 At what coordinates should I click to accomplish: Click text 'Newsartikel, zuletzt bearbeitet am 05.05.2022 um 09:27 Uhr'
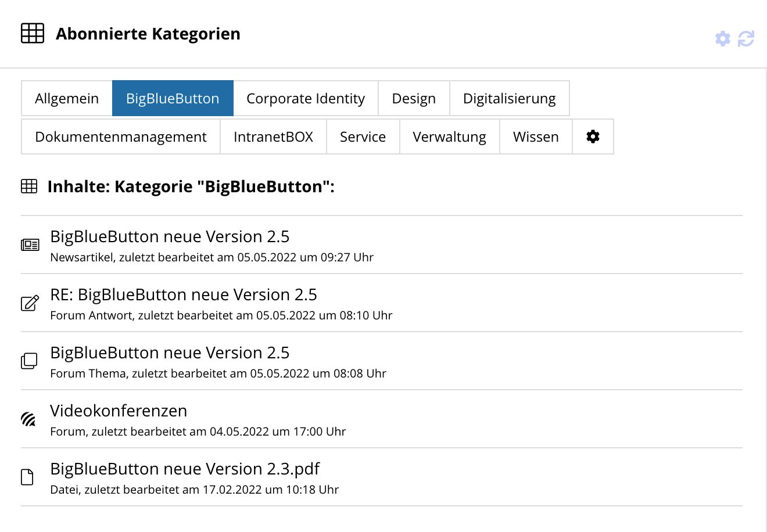pos(212,257)
